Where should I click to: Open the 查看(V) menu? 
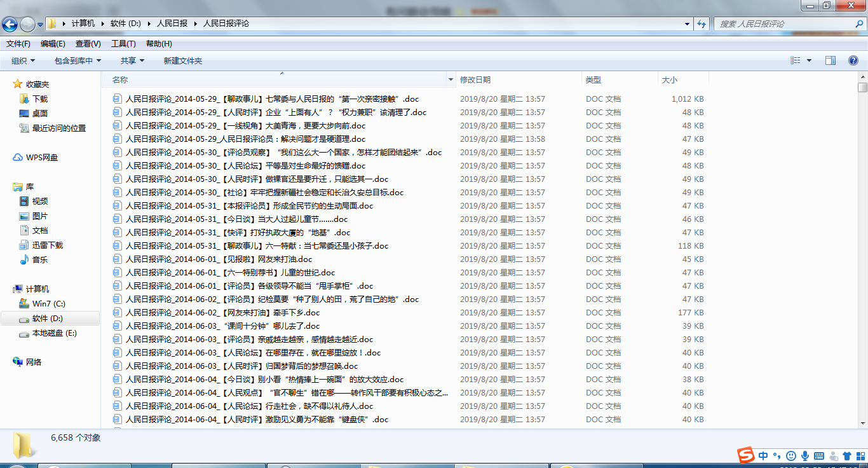tap(88, 44)
